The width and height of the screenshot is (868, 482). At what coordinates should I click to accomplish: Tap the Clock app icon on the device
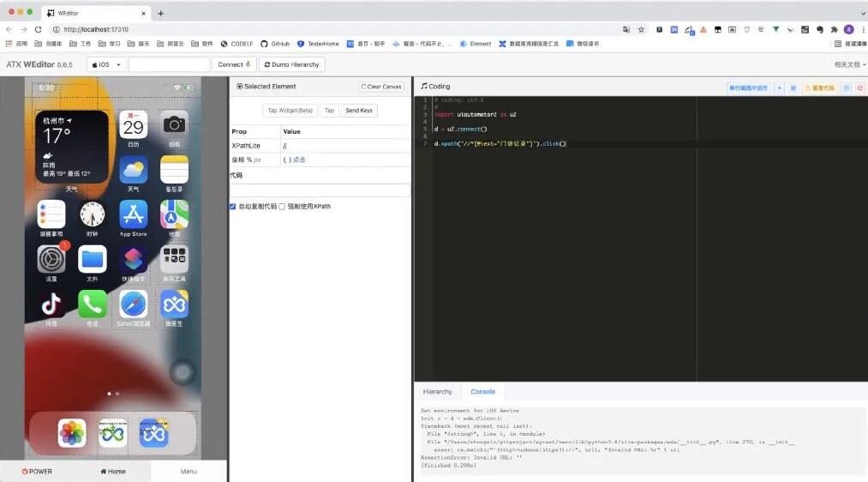click(x=93, y=214)
